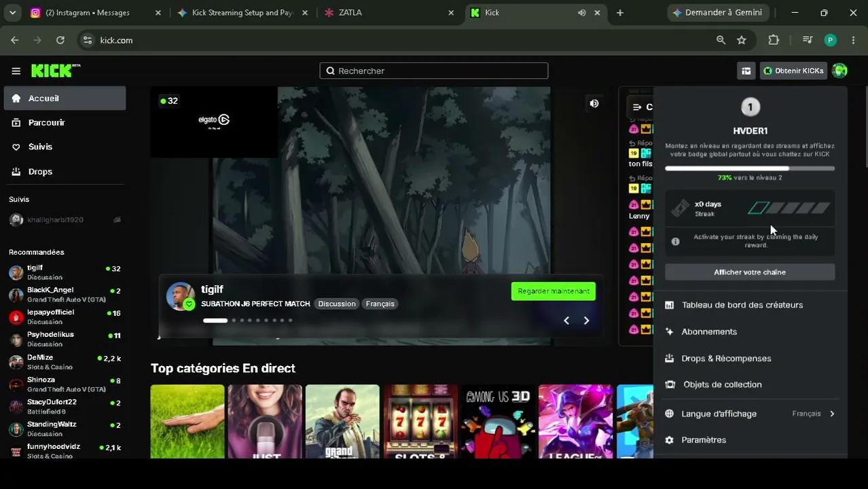Open a new browser tab

(619, 12)
